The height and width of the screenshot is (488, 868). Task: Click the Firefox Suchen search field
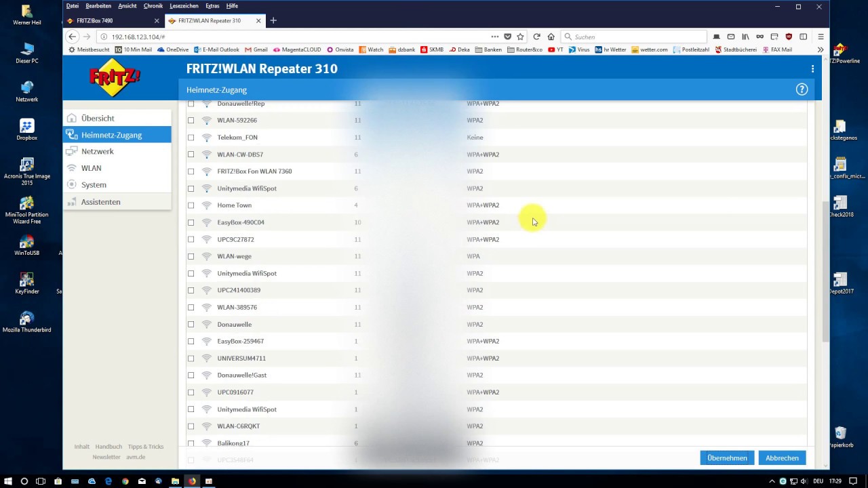pyautogui.click(x=634, y=37)
